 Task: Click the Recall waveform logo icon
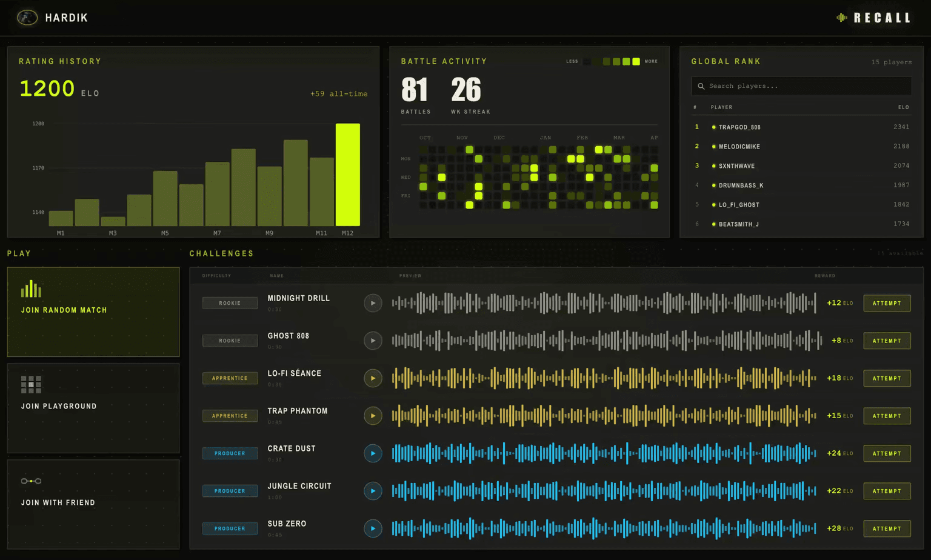click(x=842, y=18)
